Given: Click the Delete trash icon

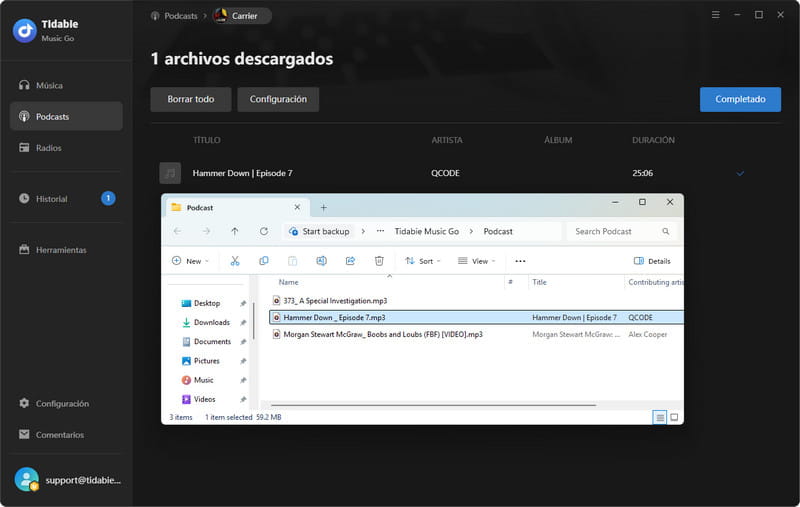Looking at the screenshot, I should (x=379, y=261).
